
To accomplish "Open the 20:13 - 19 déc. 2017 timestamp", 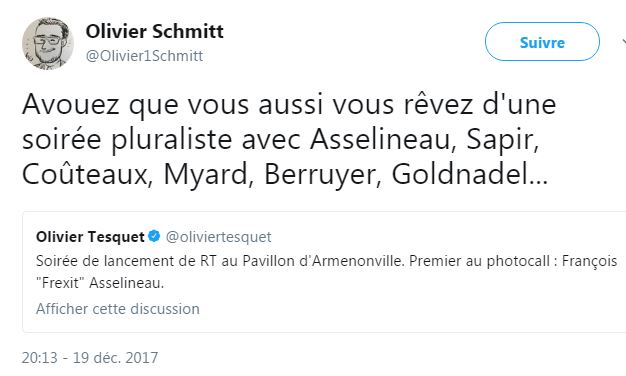I will [90, 358].
